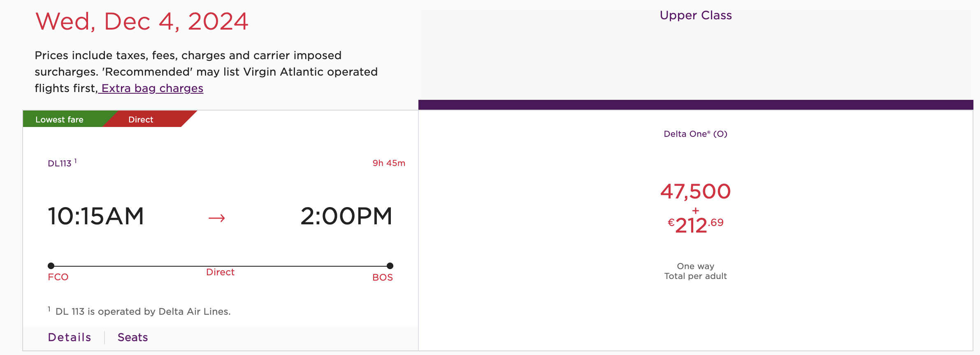980x355 pixels.
Task: Click the 10:15AM departure time
Action: [96, 216]
